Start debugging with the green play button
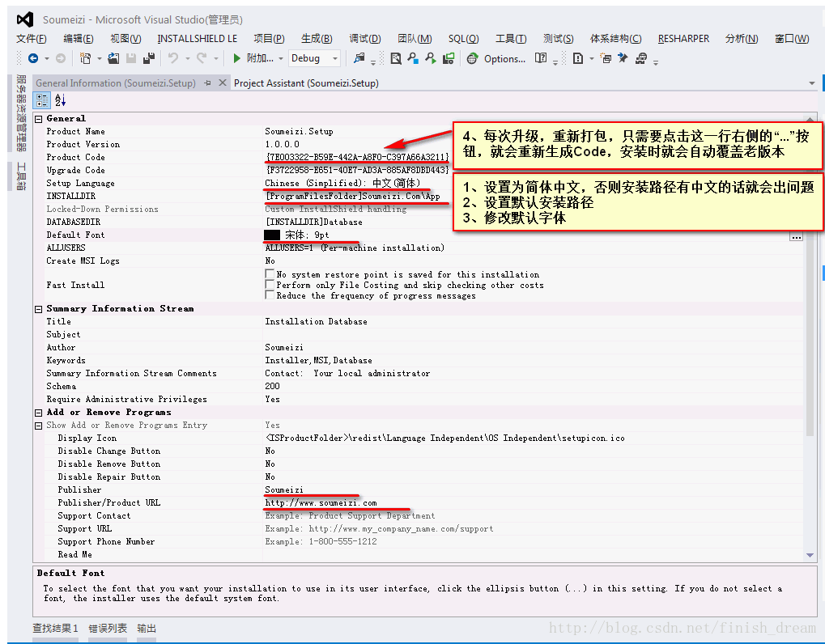Screen dimensions: 825x644 point(236,58)
